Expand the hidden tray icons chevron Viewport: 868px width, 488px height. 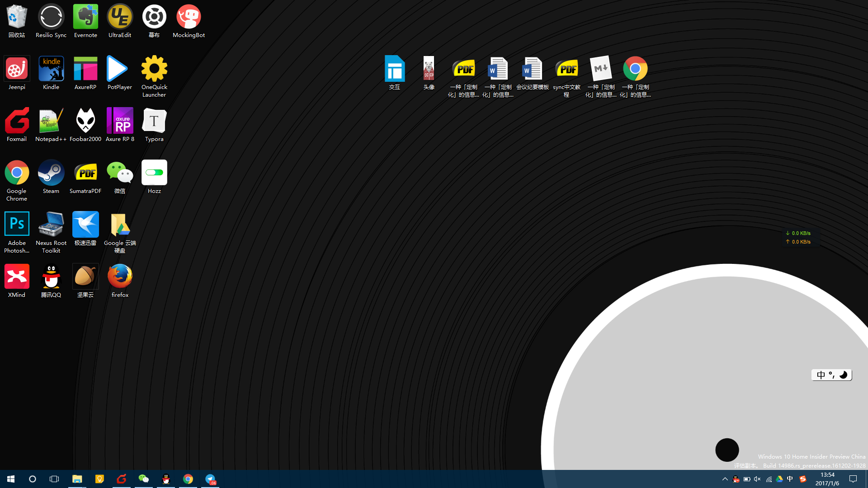tap(725, 479)
